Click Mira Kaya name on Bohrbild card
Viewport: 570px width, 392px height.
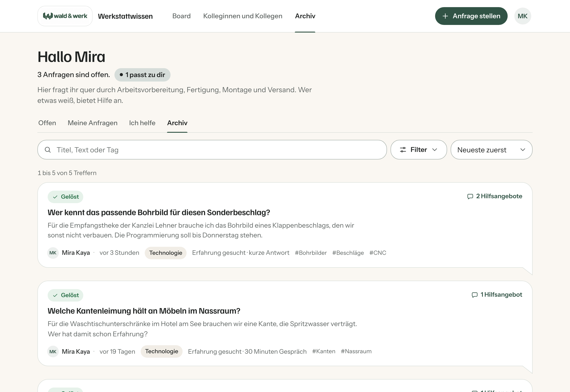point(76,253)
